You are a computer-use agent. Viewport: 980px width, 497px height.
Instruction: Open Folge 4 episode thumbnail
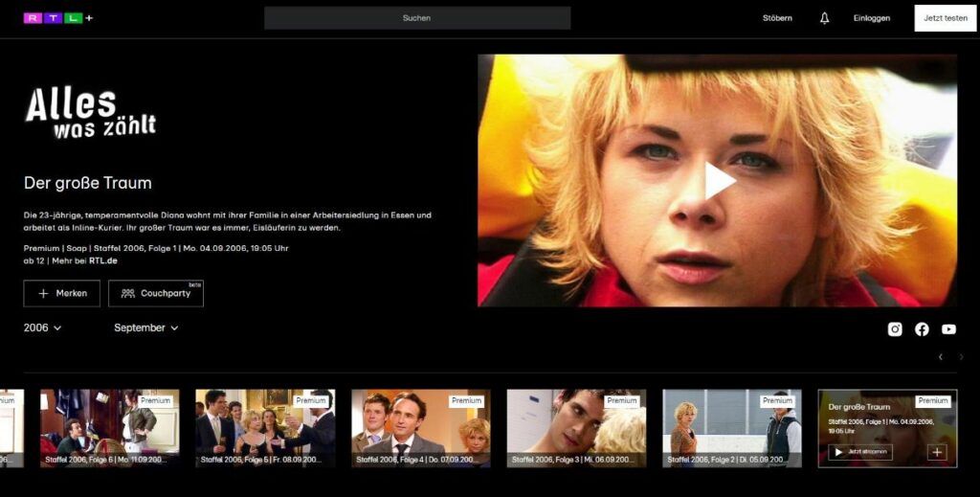(421, 428)
